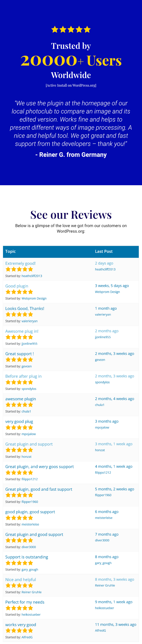Click star rating under Extremely good! review
This screenshot has width=142, height=644.
point(19,269)
